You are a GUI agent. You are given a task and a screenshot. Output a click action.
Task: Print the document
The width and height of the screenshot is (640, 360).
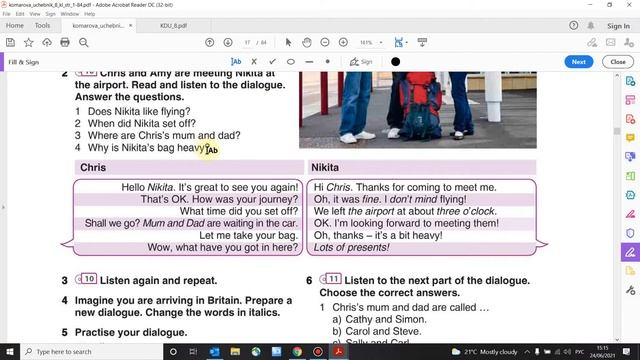65,42
